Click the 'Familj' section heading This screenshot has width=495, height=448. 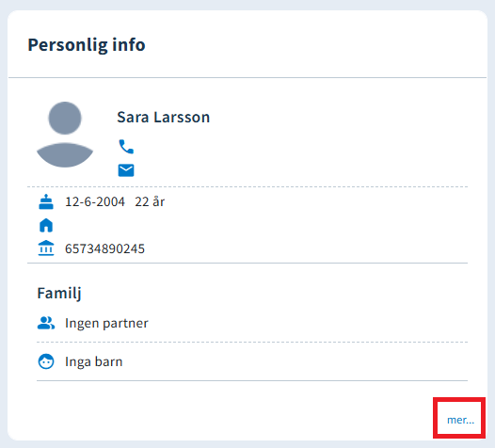[x=59, y=294]
